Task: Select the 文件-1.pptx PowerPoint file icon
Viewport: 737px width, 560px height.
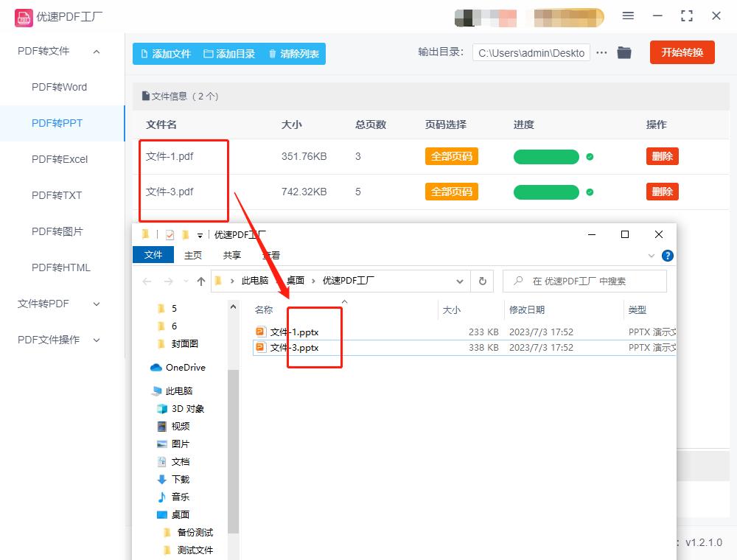Action: pyautogui.click(x=260, y=332)
